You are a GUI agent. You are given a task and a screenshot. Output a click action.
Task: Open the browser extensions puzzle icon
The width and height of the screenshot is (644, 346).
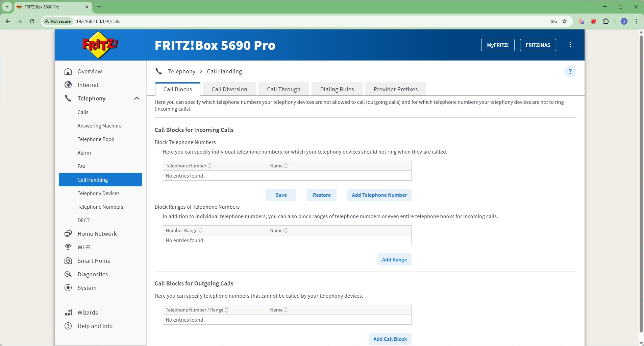606,21
